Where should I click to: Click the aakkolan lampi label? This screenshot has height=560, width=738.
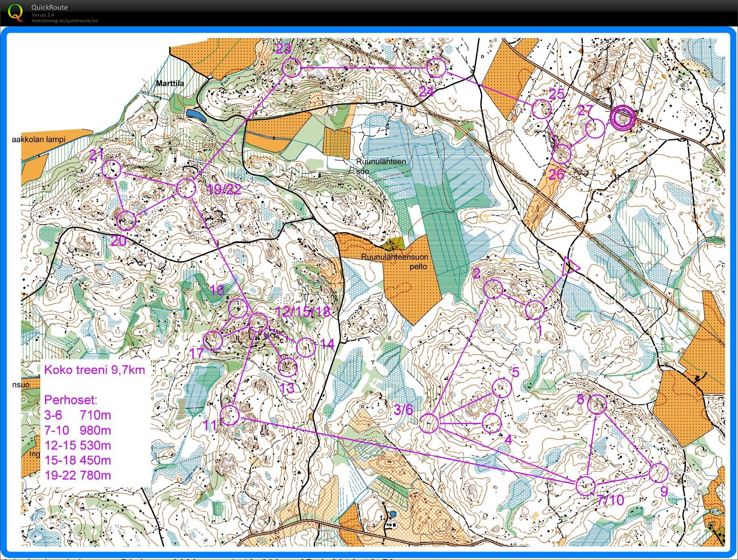(x=38, y=140)
